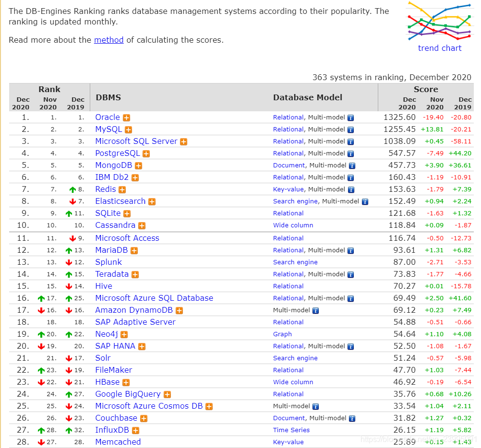Click the '363 systems in ranking, December 2020' text
This screenshot has width=481, height=448.
coord(392,77)
